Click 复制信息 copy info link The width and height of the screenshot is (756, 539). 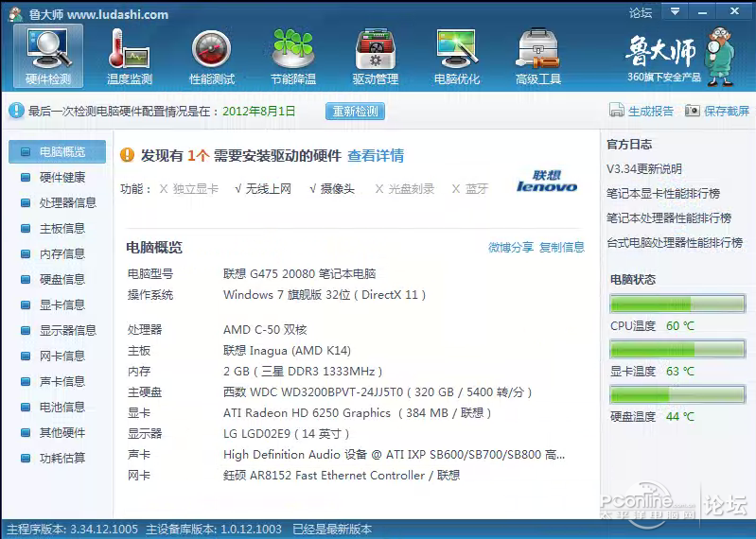tap(562, 248)
